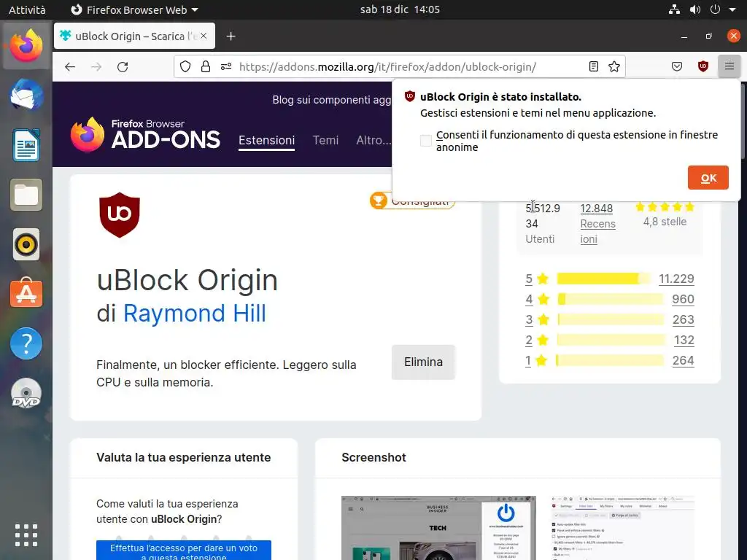Open the DVD disc icon in the dock
This screenshot has width=747, height=560.
tap(26, 394)
